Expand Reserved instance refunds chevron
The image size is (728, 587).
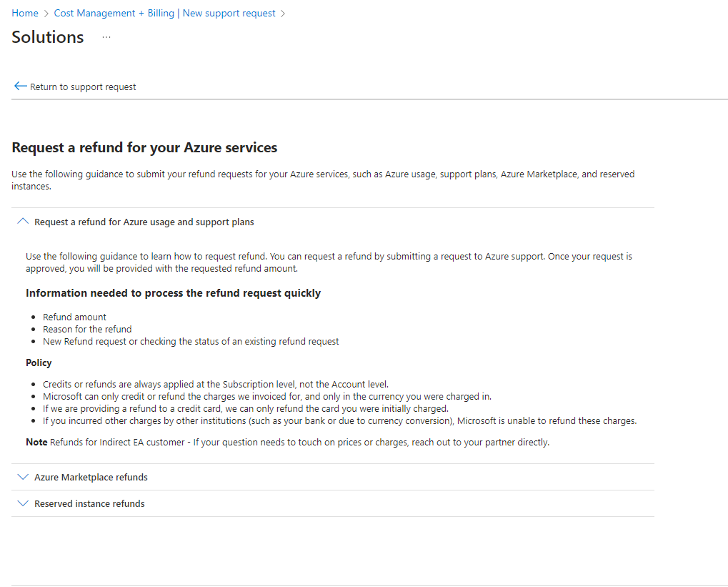[x=23, y=503]
